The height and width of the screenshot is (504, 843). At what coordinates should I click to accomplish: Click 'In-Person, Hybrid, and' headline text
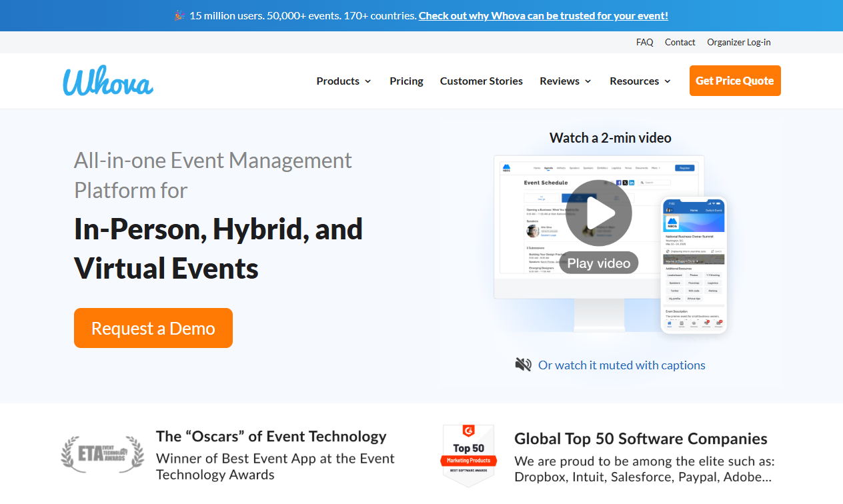219,229
